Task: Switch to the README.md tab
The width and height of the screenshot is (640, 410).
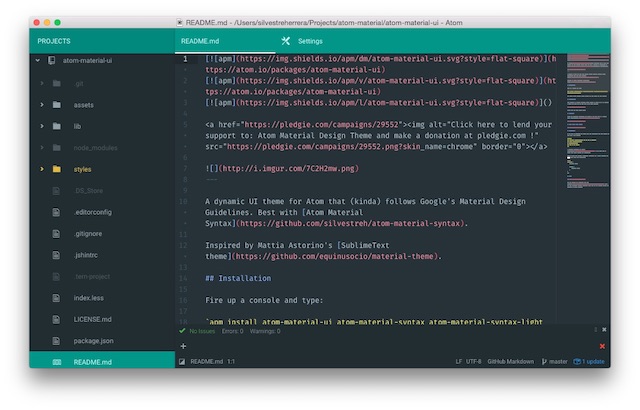Action: (225, 41)
